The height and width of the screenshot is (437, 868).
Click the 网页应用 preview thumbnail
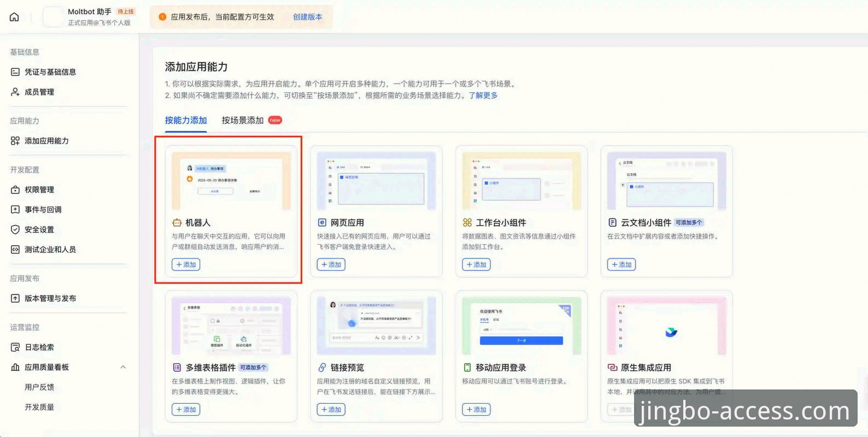point(377,181)
